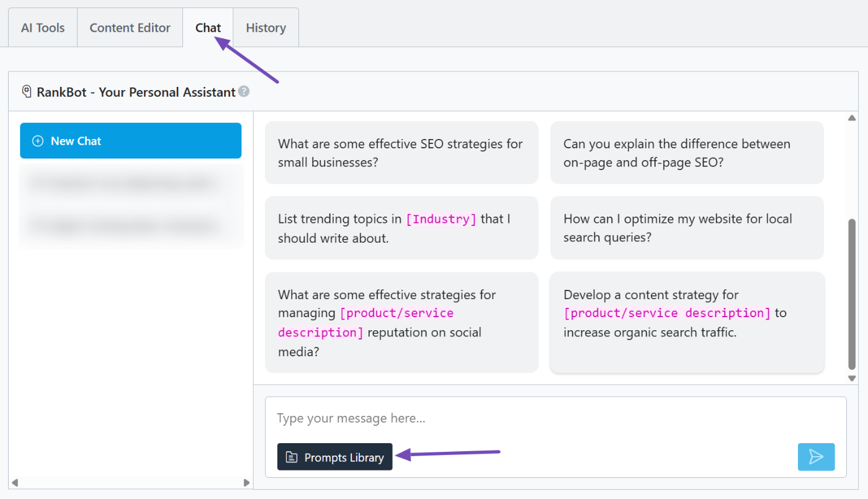Switch to the AI Tools tab

pos(43,28)
